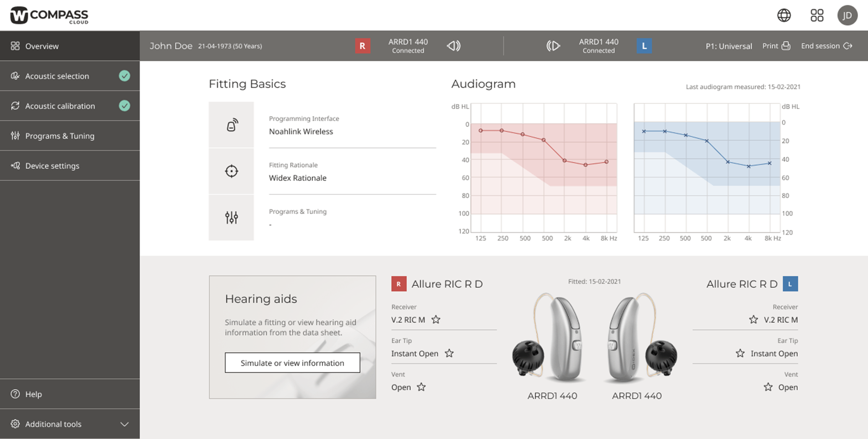
Task: Expand the Additional tools section
Action: coord(124,424)
